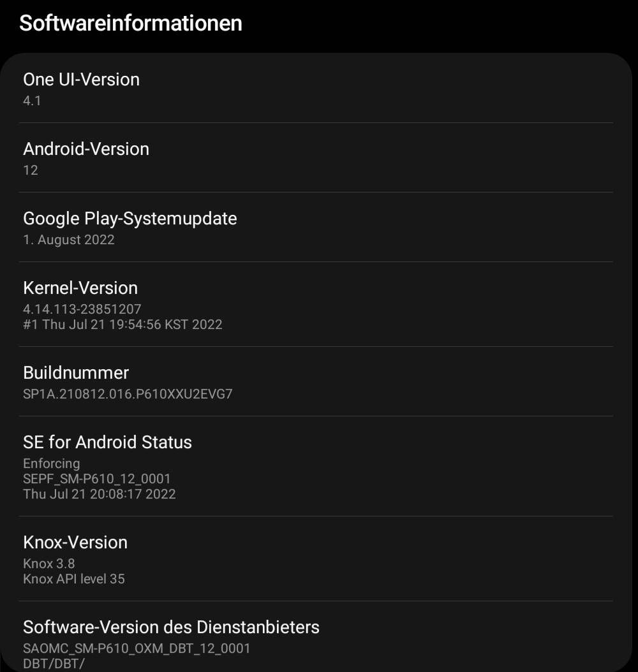This screenshot has width=638, height=672.
Task: Tap the SEPF_SM-P610_12_0001 policy line
Action: [97, 478]
